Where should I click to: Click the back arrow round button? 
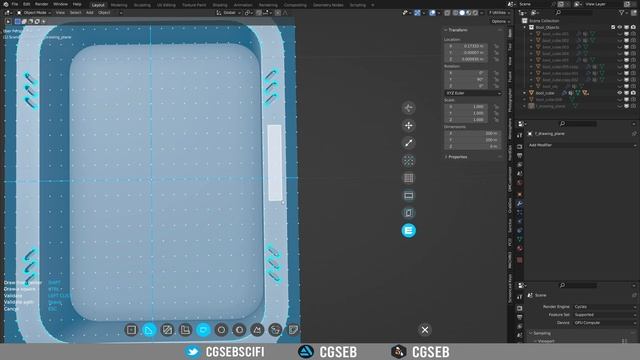click(x=409, y=108)
